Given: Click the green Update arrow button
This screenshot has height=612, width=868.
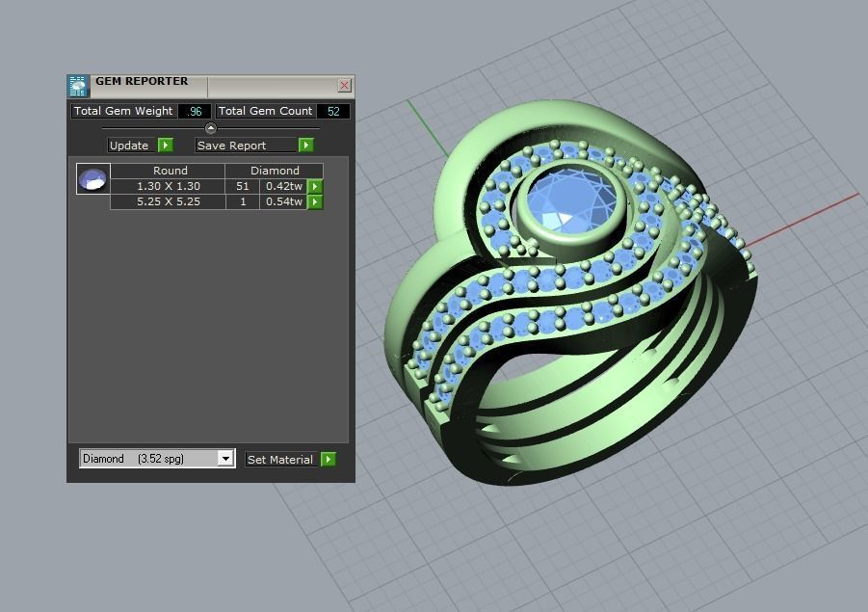Looking at the screenshot, I should [x=166, y=146].
